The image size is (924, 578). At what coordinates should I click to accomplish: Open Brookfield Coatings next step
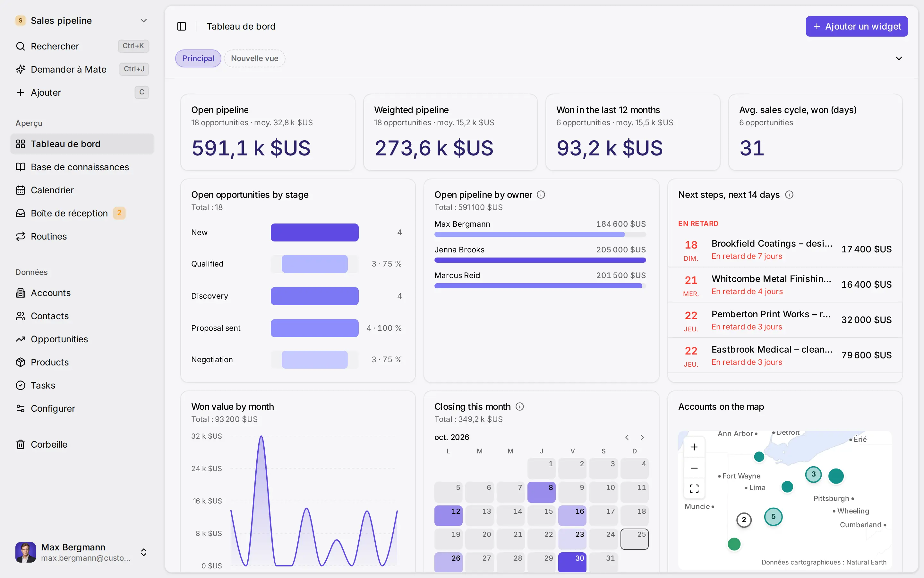point(785,249)
